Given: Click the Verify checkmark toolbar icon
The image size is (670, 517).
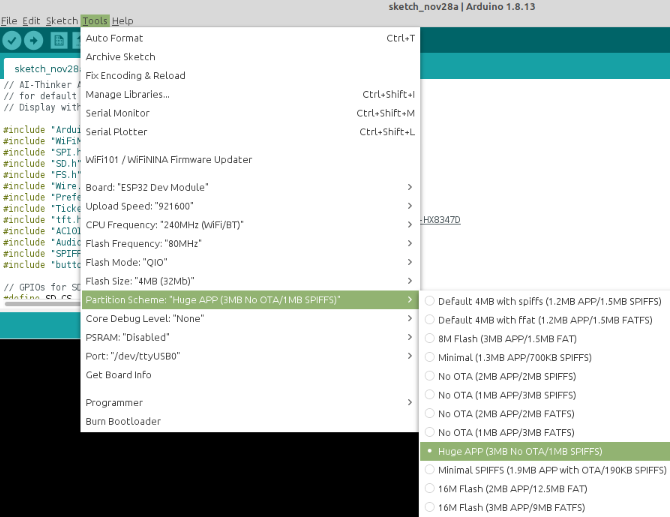Looking at the screenshot, I should click(x=12, y=40).
